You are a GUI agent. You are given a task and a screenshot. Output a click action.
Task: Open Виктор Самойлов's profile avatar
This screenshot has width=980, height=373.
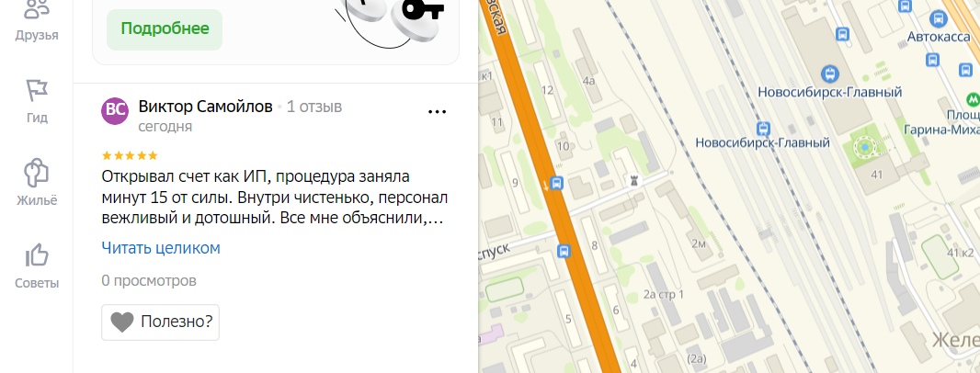click(115, 111)
